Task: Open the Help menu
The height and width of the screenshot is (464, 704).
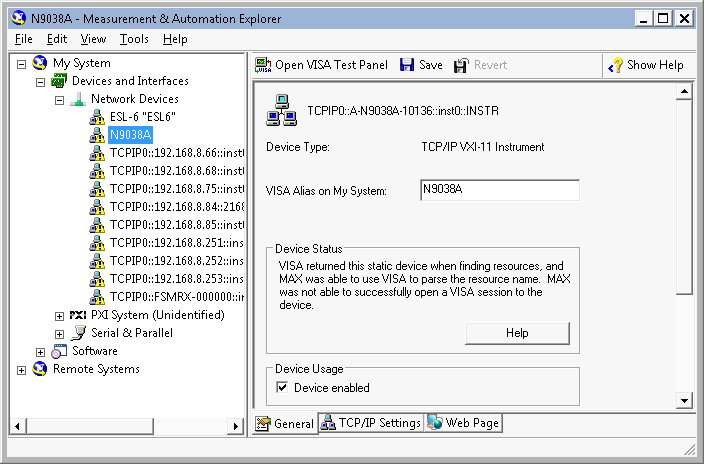Action: 175,39
